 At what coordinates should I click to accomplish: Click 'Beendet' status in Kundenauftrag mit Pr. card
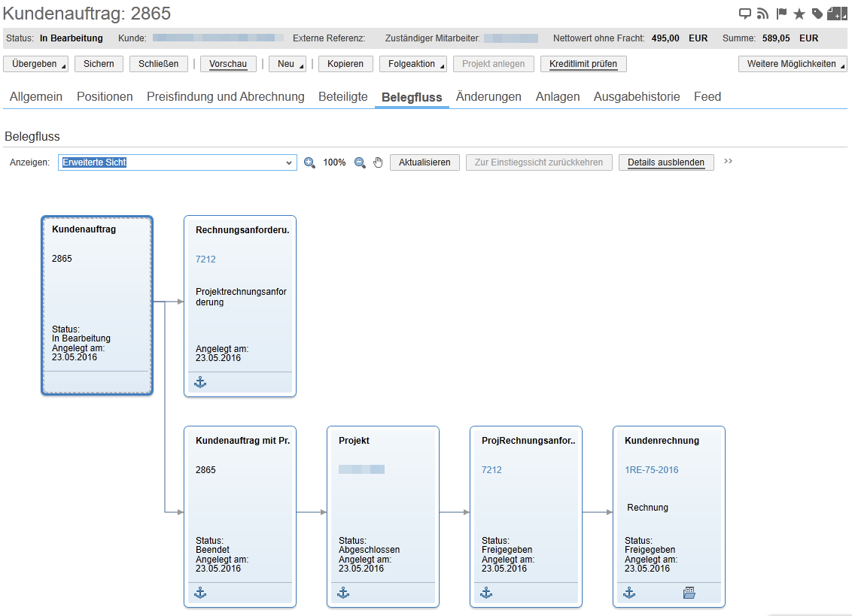212,550
